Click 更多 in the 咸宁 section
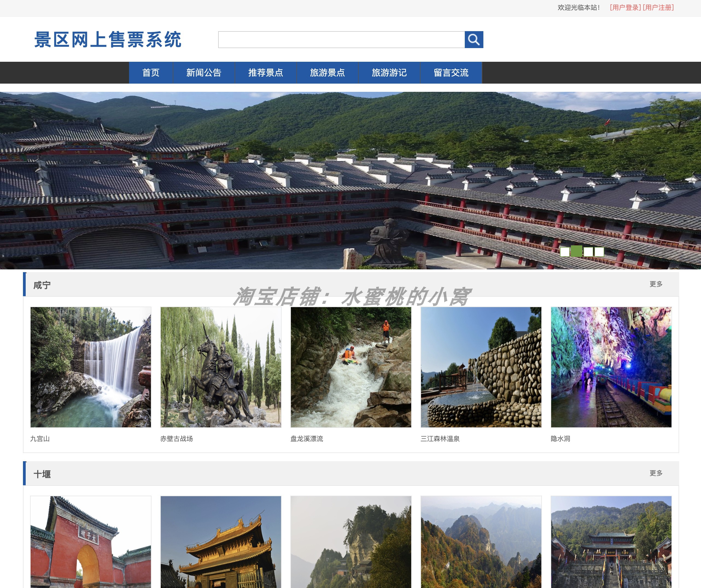This screenshot has width=701, height=588. [x=656, y=284]
